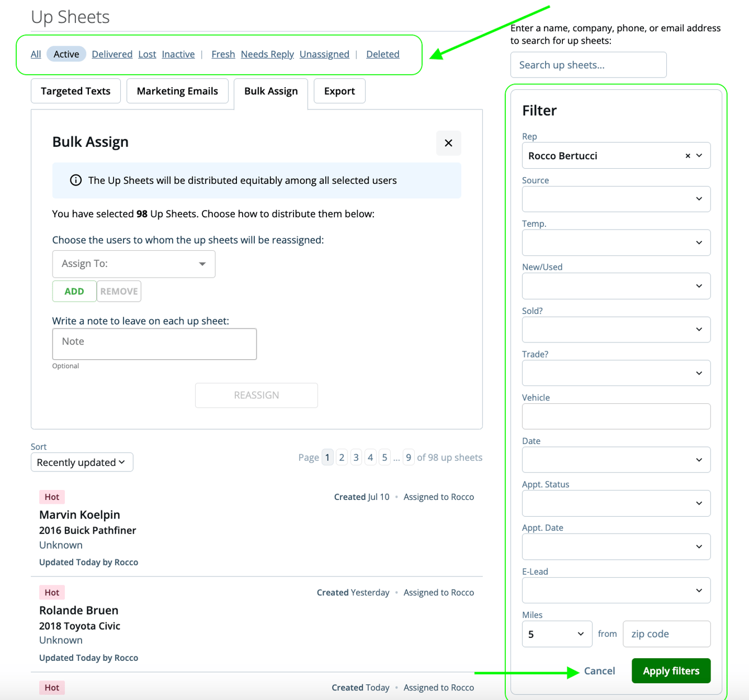Go to page 3 of up sheets
749x700 pixels.
click(x=356, y=457)
